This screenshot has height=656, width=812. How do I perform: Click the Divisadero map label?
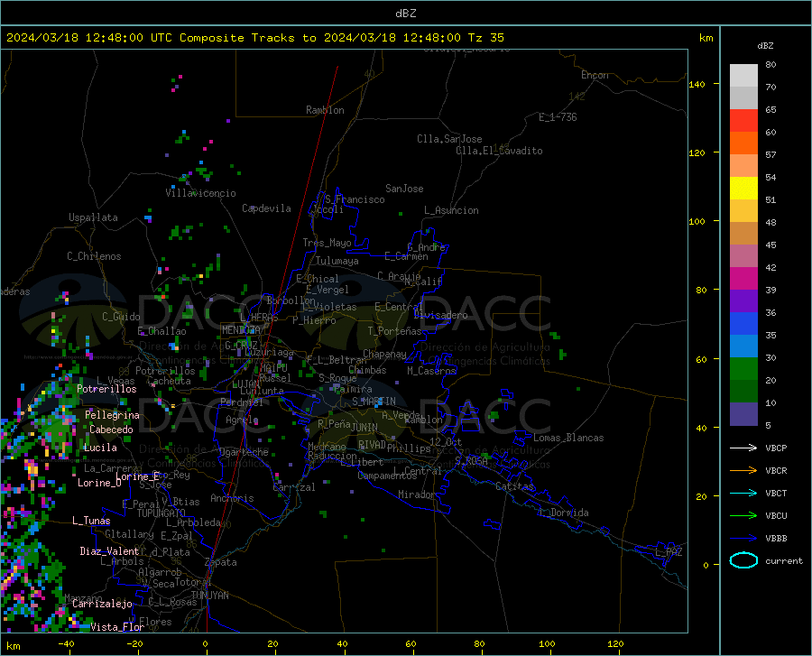coord(440,315)
